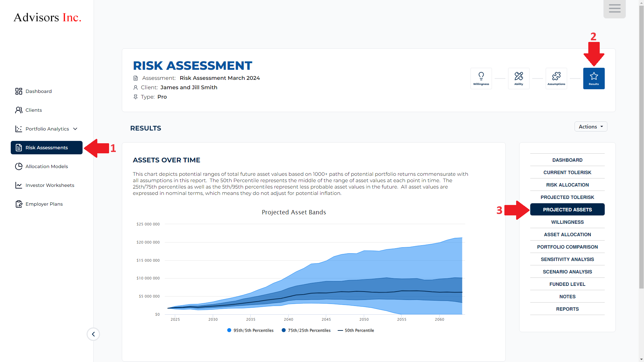The width and height of the screenshot is (644, 362).
Task: Hide the 50th Percentile line series
Action: [x=356, y=330]
